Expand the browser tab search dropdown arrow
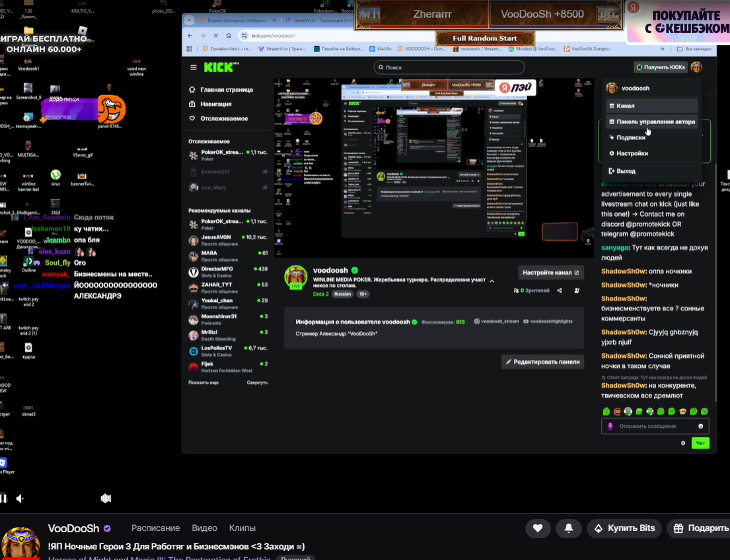Screen dimensions: 730x560 tap(189, 20)
